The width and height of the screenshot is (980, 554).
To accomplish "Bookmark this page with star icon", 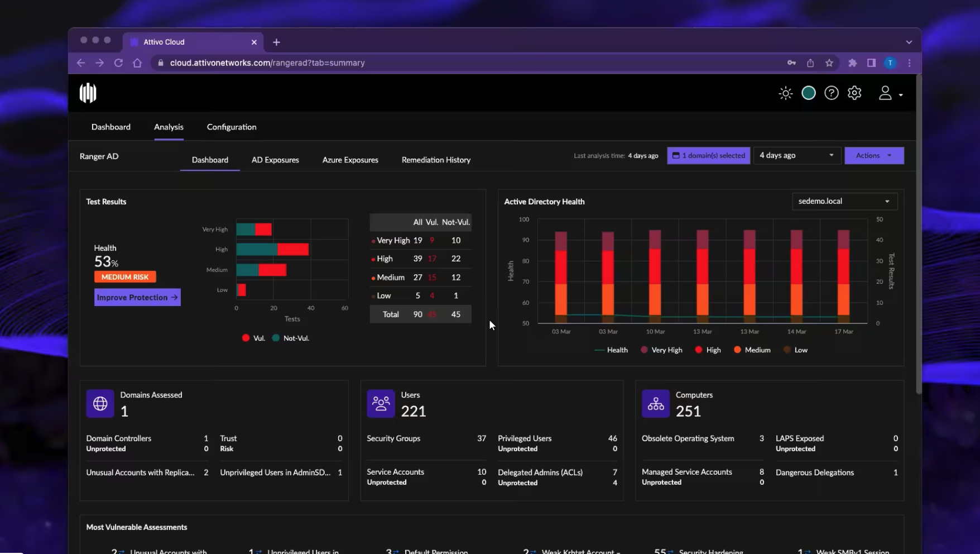I will (x=829, y=63).
